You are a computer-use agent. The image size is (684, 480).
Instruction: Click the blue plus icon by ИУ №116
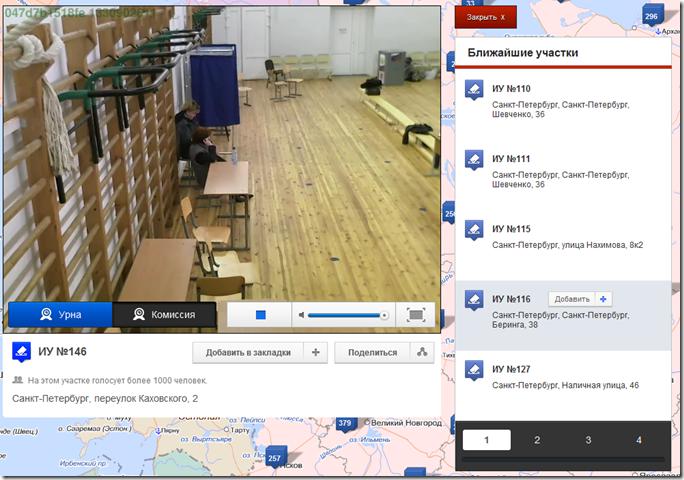[x=603, y=299]
